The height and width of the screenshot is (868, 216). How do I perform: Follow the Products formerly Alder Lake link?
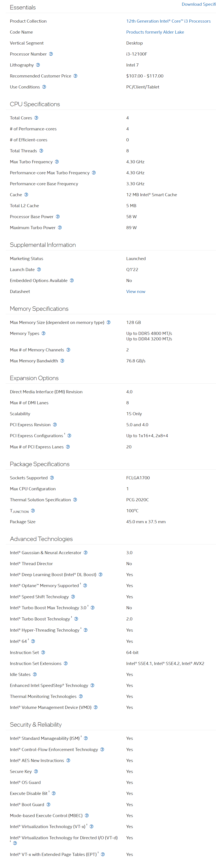(x=155, y=32)
